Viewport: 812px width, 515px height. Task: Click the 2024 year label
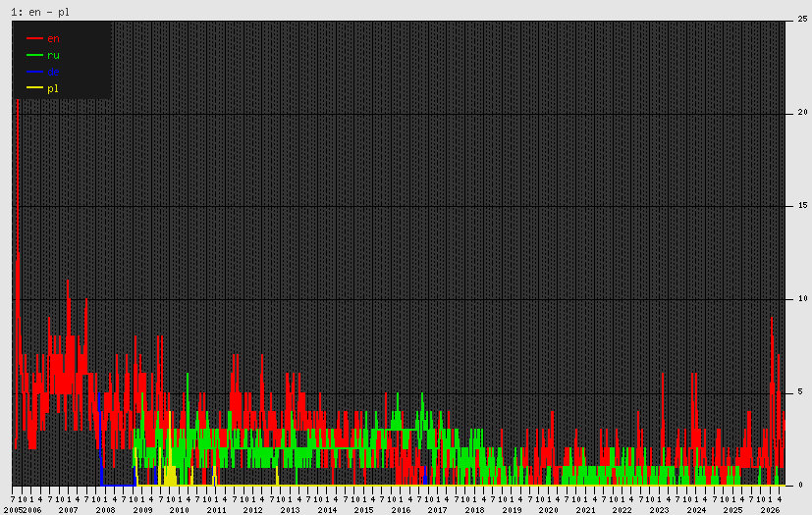[x=696, y=510]
